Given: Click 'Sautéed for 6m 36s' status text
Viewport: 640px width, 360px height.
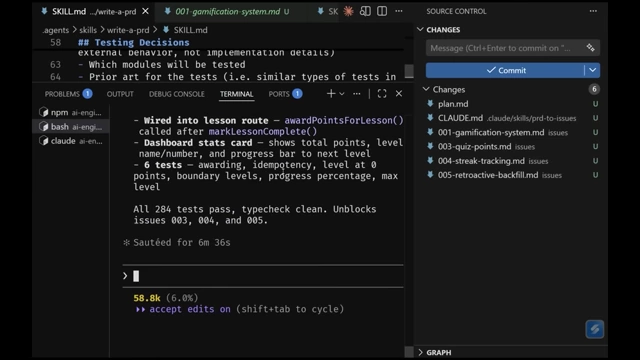Looking at the screenshot, I should 182,242.
